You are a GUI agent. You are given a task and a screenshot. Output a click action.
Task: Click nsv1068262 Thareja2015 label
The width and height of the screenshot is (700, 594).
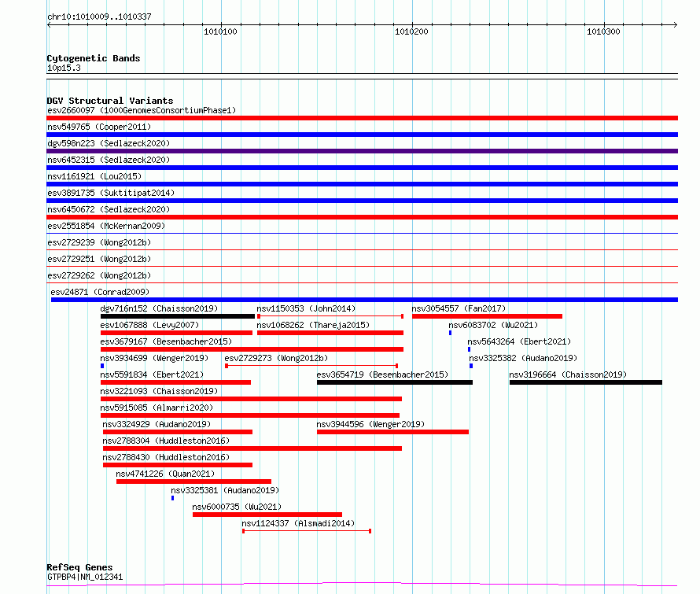click(x=313, y=325)
